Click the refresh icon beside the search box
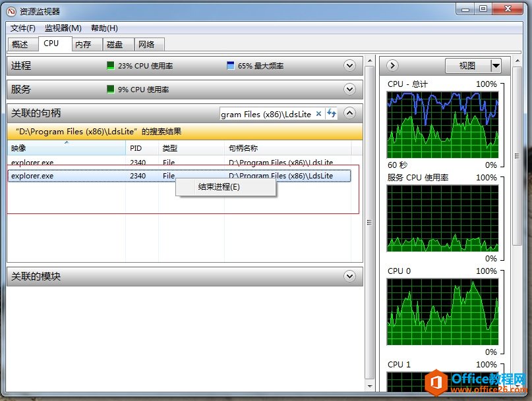 click(x=332, y=114)
